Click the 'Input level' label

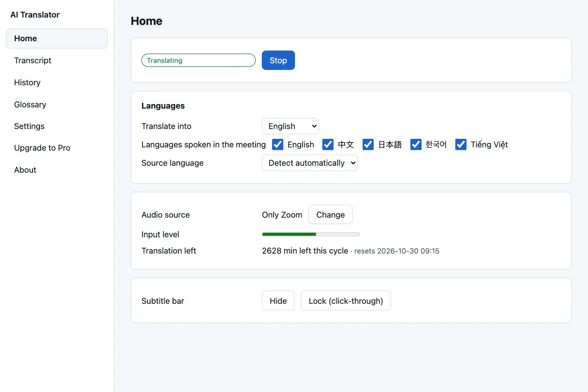[160, 234]
